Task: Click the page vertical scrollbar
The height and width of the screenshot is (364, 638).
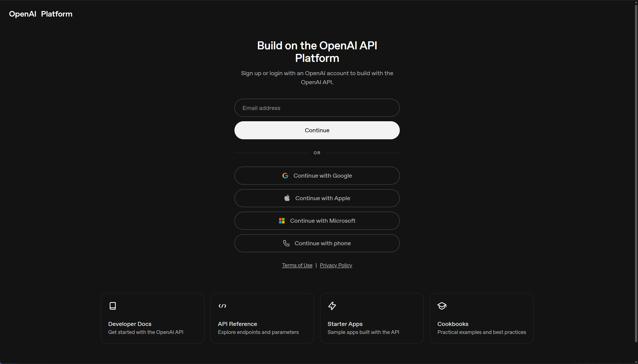Action: click(x=636, y=173)
